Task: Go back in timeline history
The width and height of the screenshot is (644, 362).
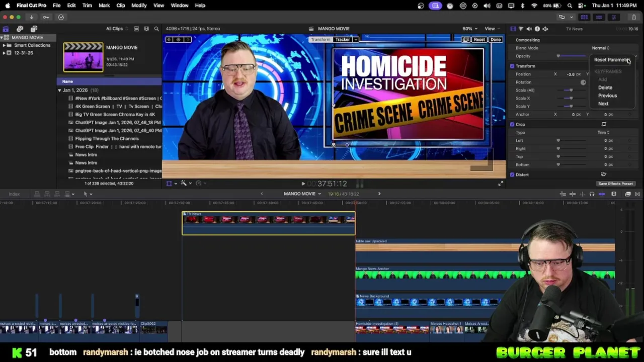Action: tap(262, 194)
